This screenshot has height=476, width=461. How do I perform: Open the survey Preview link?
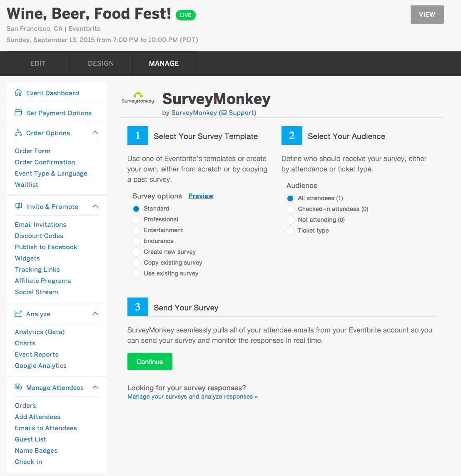(x=201, y=196)
